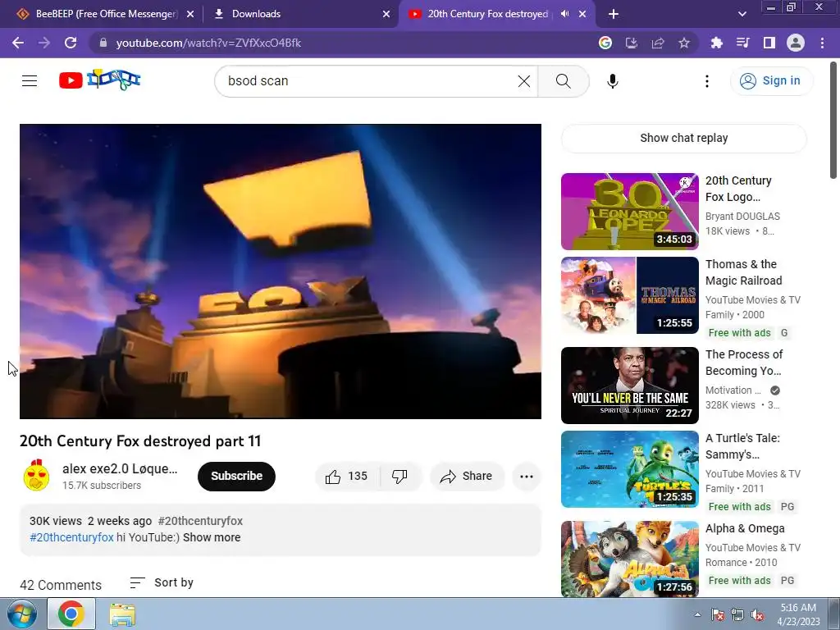Reload the YouTube page
This screenshot has height=630, width=840.
71,43
